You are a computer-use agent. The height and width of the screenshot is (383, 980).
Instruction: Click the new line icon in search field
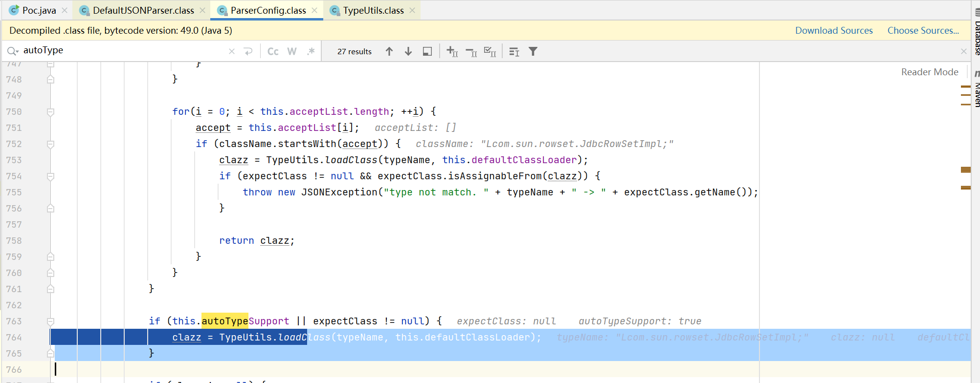pyautogui.click(x=248, y=51)
